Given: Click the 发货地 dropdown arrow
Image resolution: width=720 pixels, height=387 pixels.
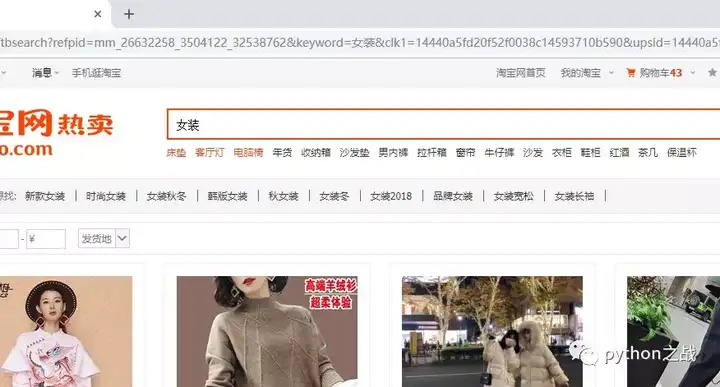Looking at the screenshot, I should point(122,238).
